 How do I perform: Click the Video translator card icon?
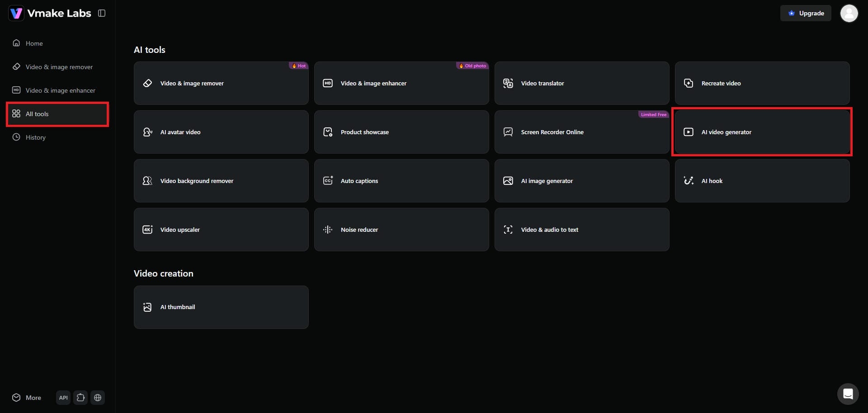[508, 83]
